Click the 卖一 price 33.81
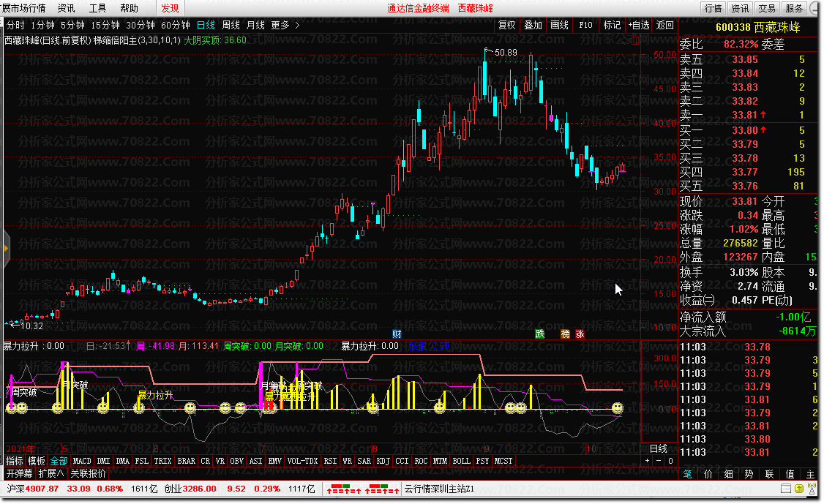Screen dimensions: 824x504 [745, 115]
